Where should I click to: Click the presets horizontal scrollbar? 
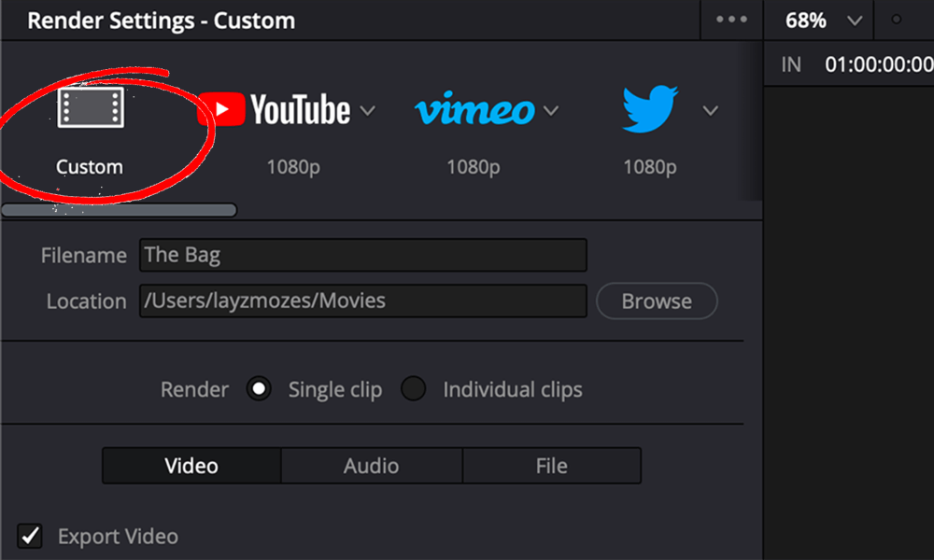119,209
